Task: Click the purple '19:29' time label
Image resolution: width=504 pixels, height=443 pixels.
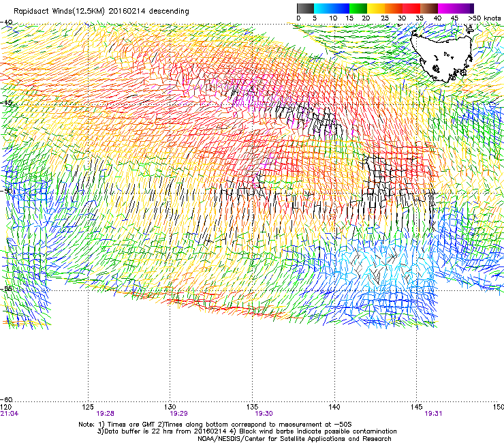Action: pos(178,414)
